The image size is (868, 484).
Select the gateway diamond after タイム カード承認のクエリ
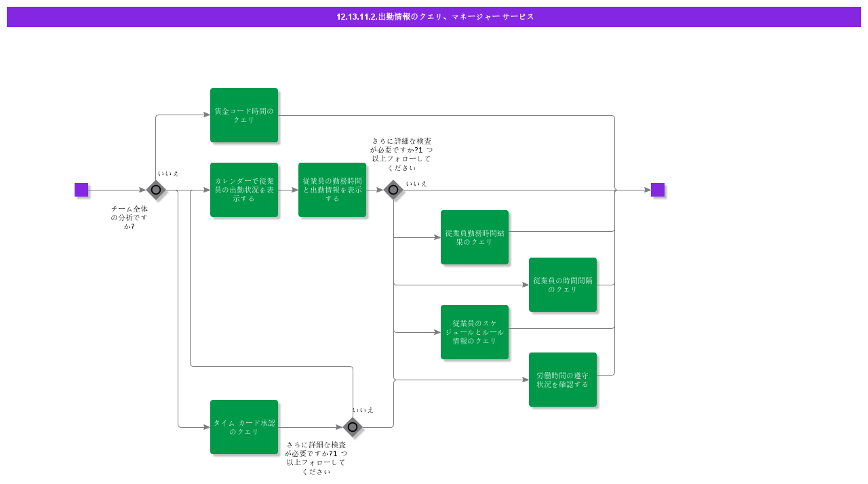[353, 427]
